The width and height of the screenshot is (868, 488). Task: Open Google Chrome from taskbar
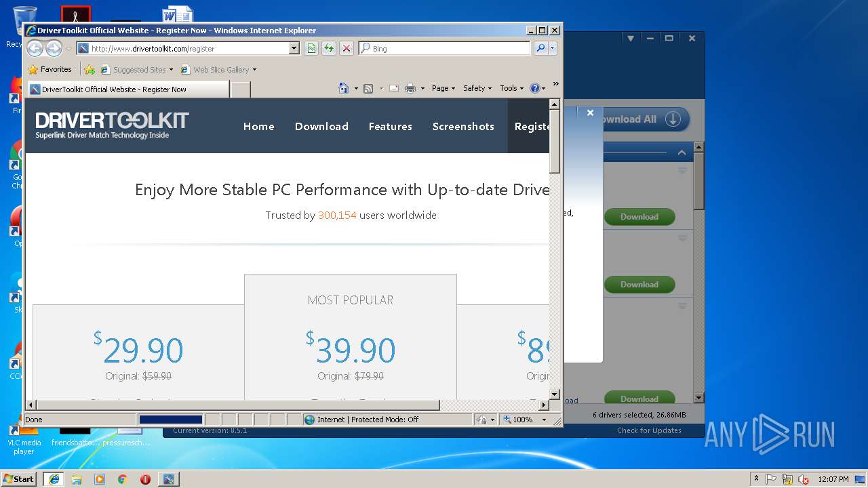pos(122,479)
